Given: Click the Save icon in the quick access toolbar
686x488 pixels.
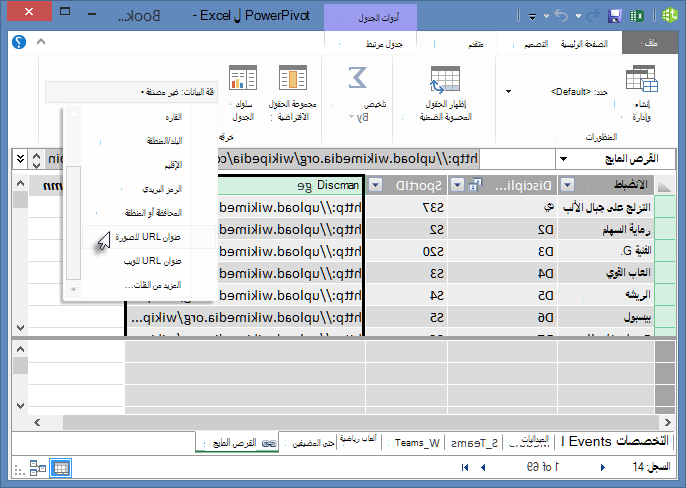Looking at the screenshot, I should coord(615,16).
